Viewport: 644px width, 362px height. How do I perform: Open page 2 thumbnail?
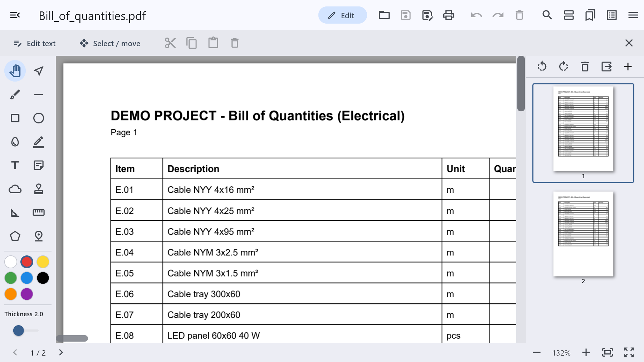(583, 234)
